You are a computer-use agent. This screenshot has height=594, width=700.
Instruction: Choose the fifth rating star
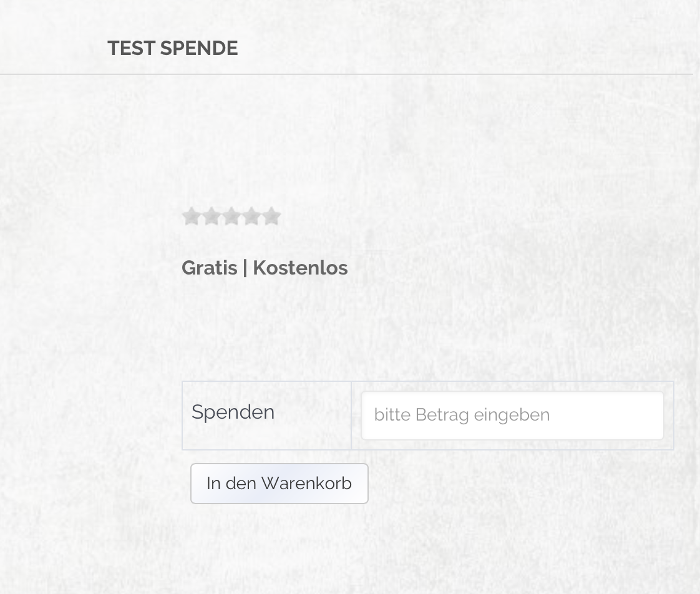(271, 217)
